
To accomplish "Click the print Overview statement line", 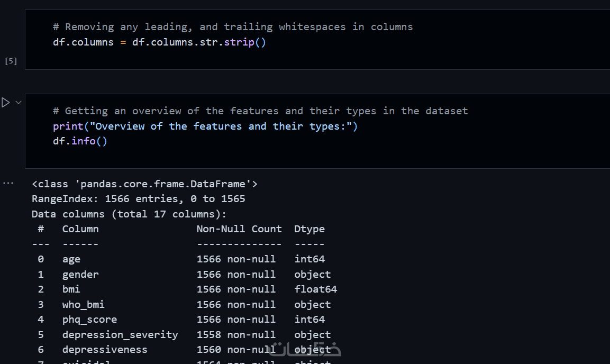I will click(x=205, y=126).
